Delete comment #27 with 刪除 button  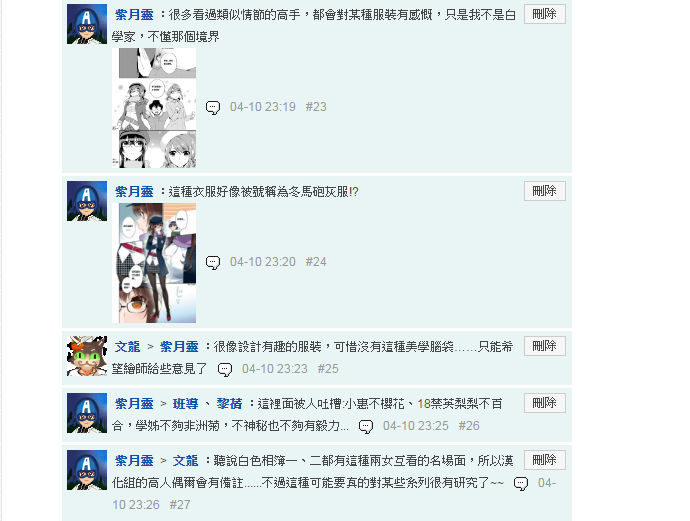pyautogui.click(x=545, y=460)
